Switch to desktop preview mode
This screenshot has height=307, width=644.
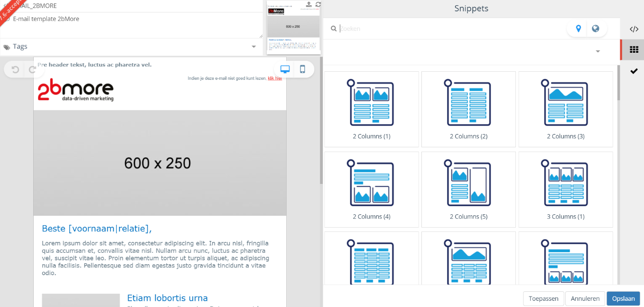(x=285, y=69)
